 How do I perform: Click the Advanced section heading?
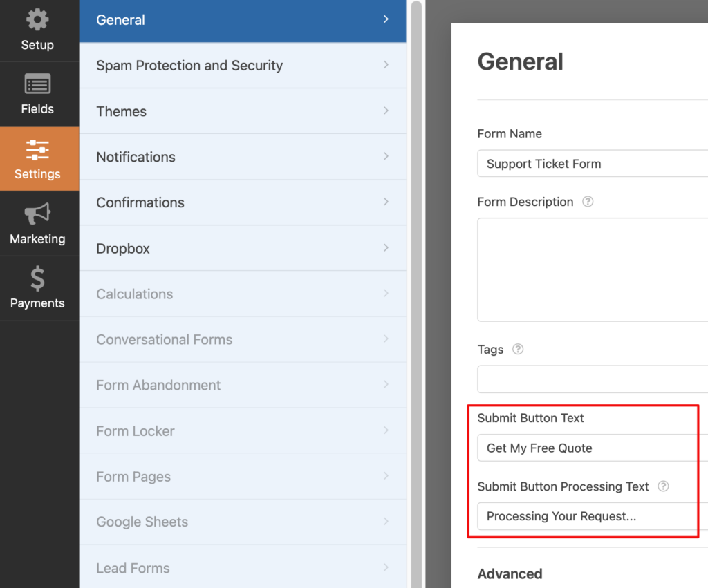coord(510,573)
